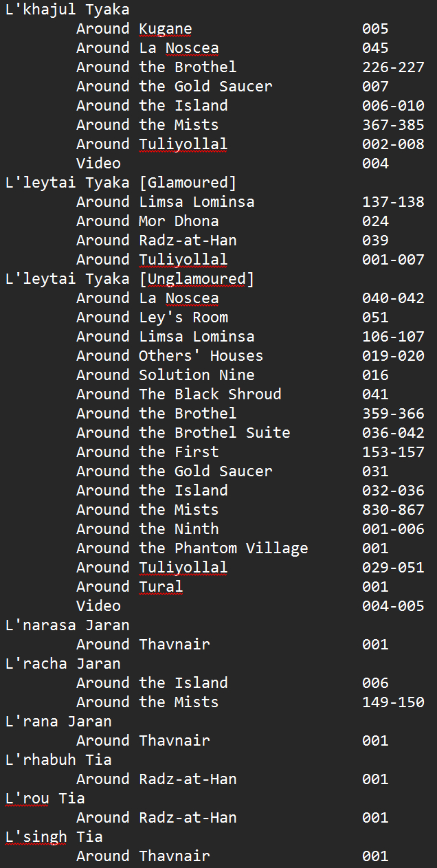
Task: Click the text 'Around Kugane'
Action: pyautogui.click(x=134, y=29)
